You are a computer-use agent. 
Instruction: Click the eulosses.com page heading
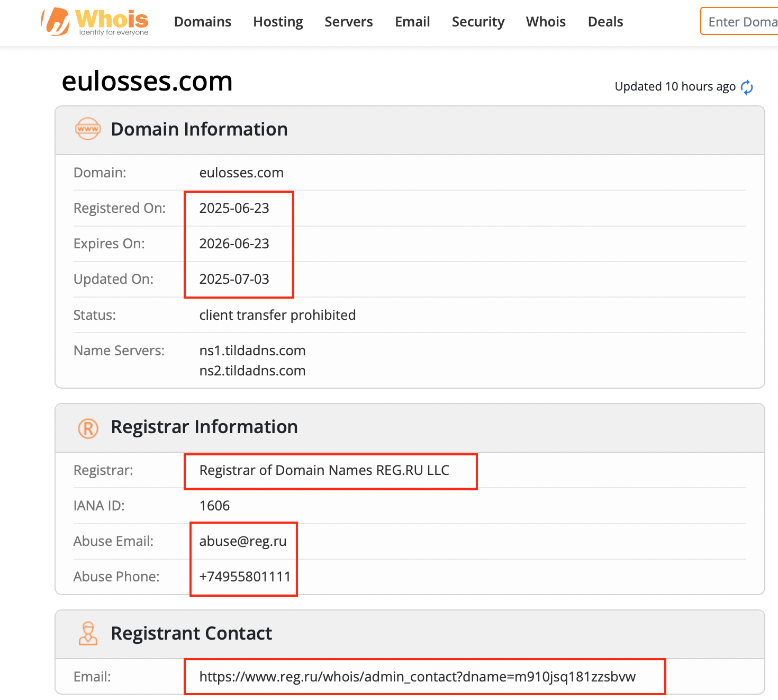pos(147,81)
